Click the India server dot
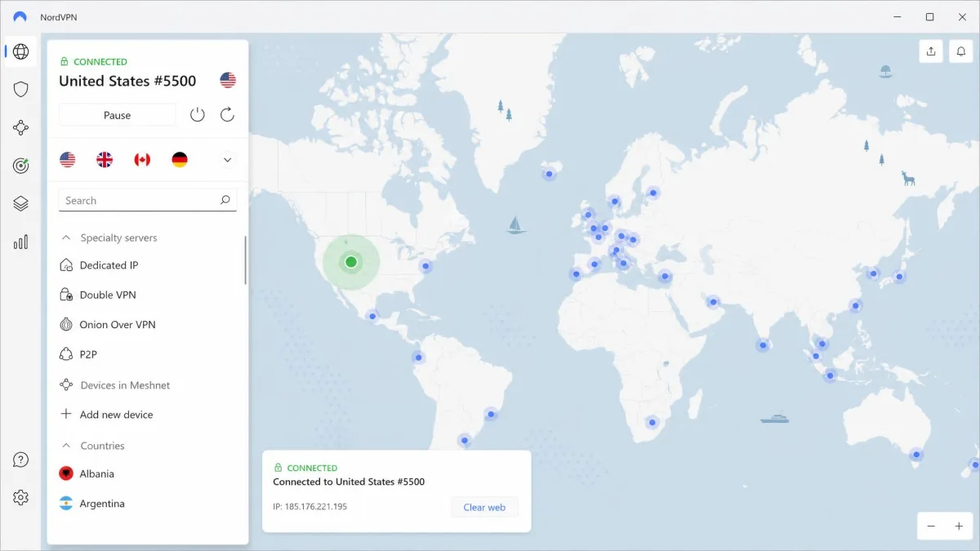The width and height of the screenshot is (980, 551). click(763, 345)
